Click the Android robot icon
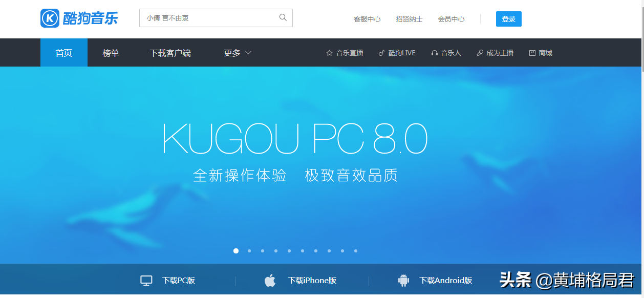The width and height of the screenshot is (644, 298). [x=403, y=280]
